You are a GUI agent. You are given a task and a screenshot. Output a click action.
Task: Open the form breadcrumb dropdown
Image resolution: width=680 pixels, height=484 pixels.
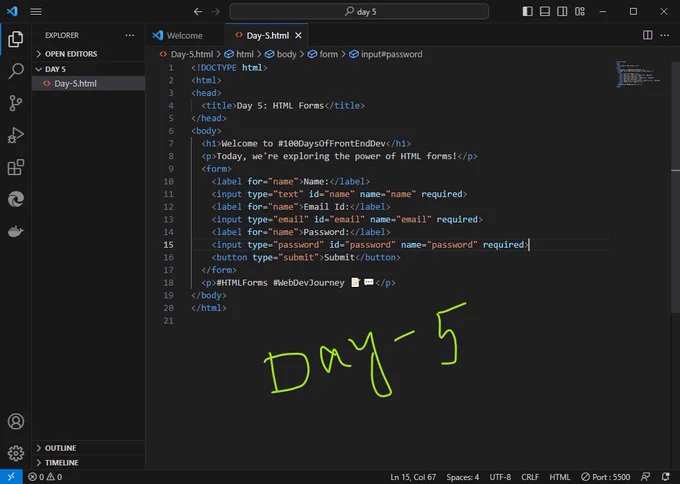[323, 54]
